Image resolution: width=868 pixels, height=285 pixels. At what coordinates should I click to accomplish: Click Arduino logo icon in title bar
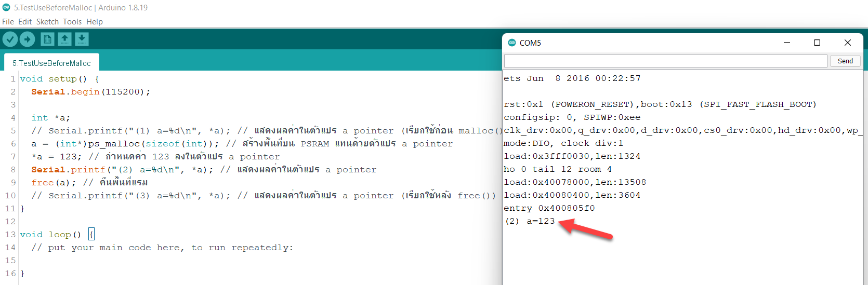(6, 7)
